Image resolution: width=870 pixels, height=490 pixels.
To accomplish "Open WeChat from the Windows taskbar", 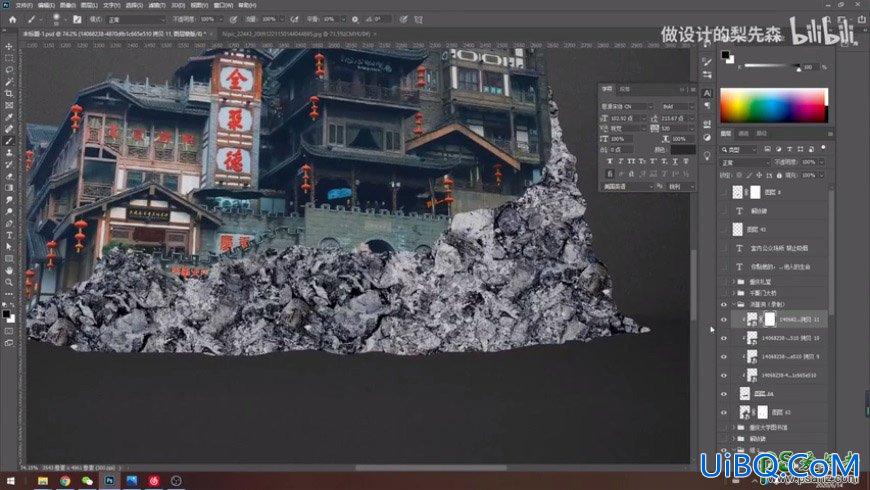I will [x=87, y=481].
